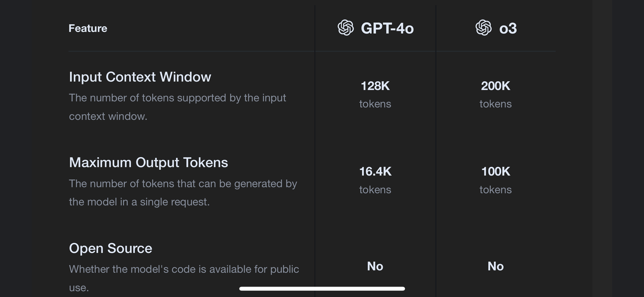Click the Maximum Output Tokens description text

tap(183, 193)
